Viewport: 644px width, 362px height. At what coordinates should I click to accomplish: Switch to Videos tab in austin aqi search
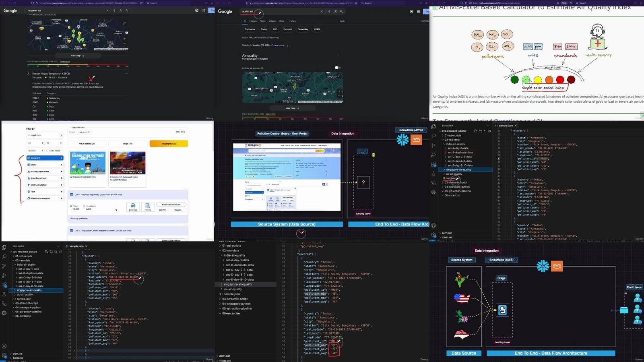click(x=272, y=21)
